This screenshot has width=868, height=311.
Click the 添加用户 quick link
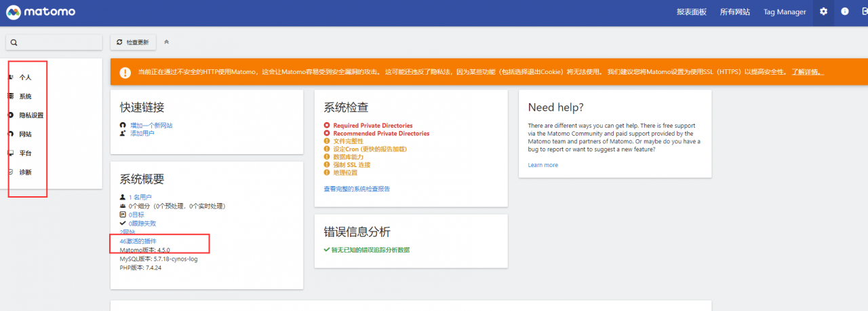142,133
